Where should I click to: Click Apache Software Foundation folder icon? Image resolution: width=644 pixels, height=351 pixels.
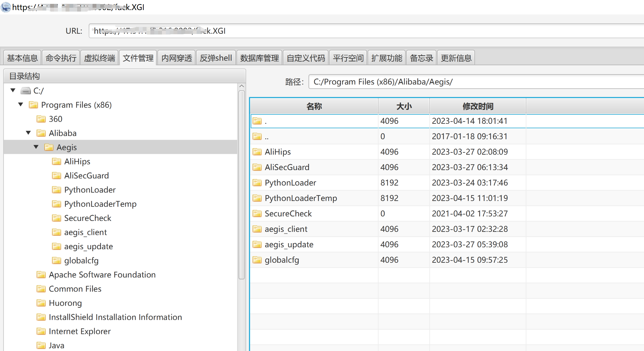[x=41, y=275]
